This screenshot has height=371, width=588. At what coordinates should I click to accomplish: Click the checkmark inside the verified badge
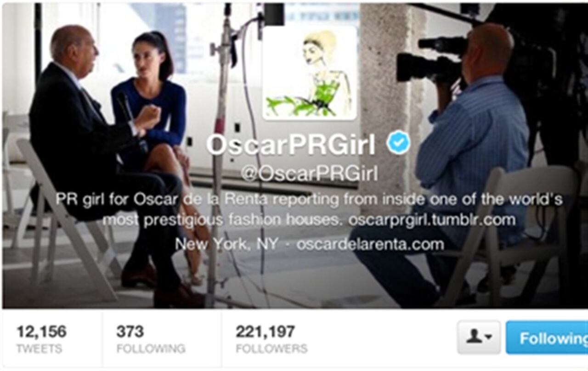pyautogui.click(x=398, y=143)
